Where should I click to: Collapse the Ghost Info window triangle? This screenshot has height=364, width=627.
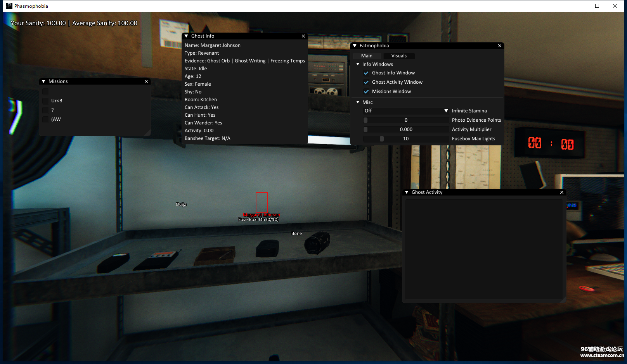(187, 36)
